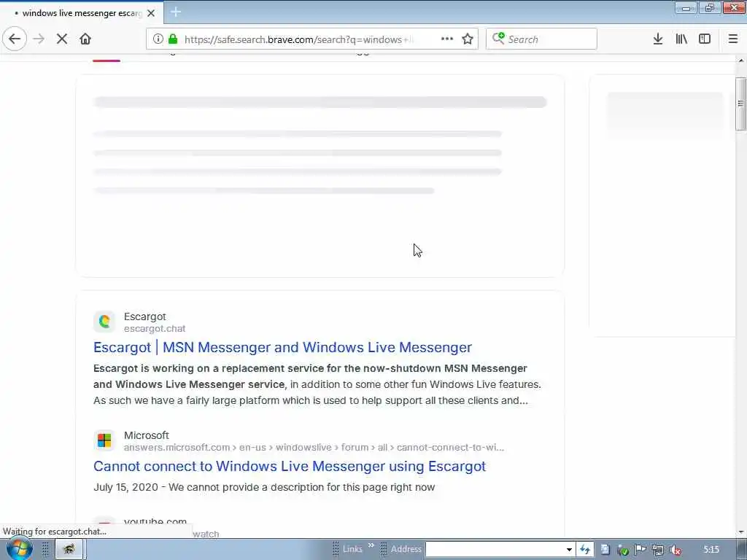747x560 pixels.
Task: Open Cannot connect to Windows Live Messenger link
Action: [290, 466]
